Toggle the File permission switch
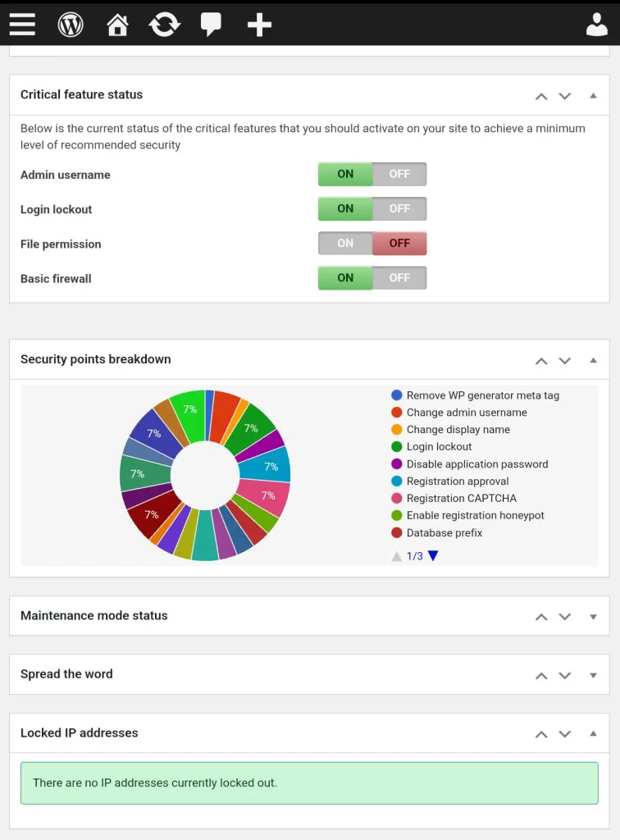Image resolution: width=620 pixels, height=840 pixels. click(x=372, y=244)
